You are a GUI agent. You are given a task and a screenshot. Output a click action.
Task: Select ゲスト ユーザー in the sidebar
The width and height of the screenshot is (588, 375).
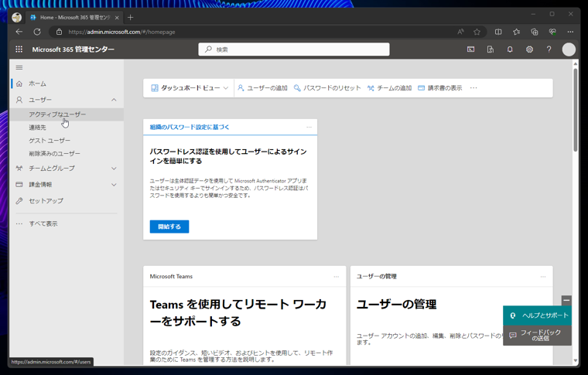(x=50, y=141)
